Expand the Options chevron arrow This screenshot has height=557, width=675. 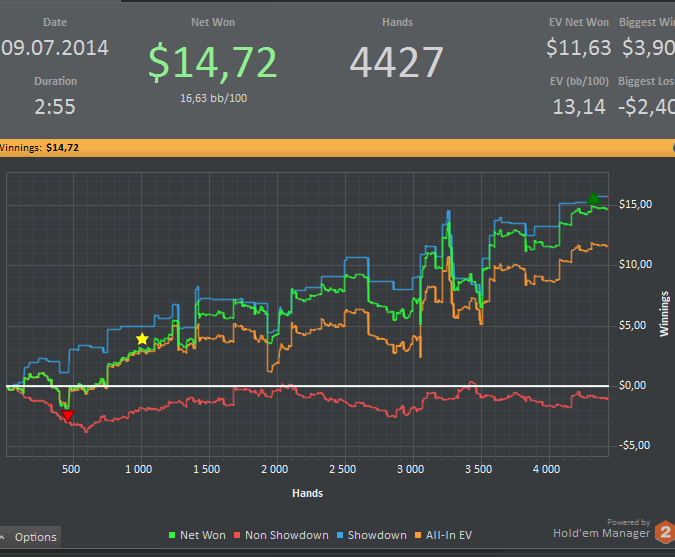[3, 537]
